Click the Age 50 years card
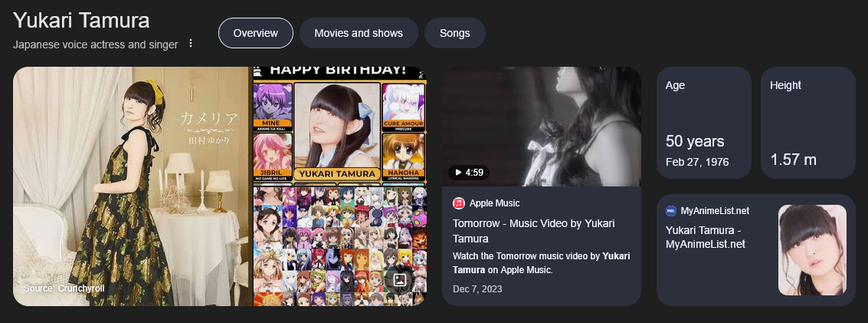 pyautogui.click(x=703, y=123)
